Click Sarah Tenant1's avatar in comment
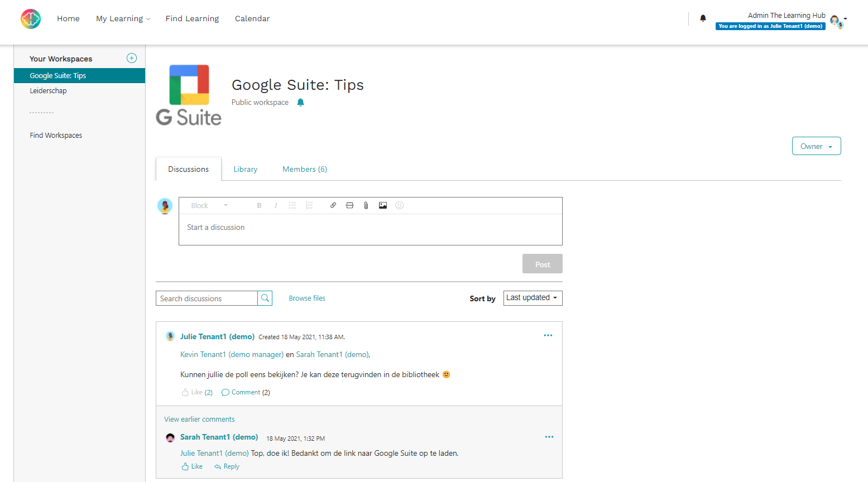The width and height of the screenshot is (868, 482). 170,438
